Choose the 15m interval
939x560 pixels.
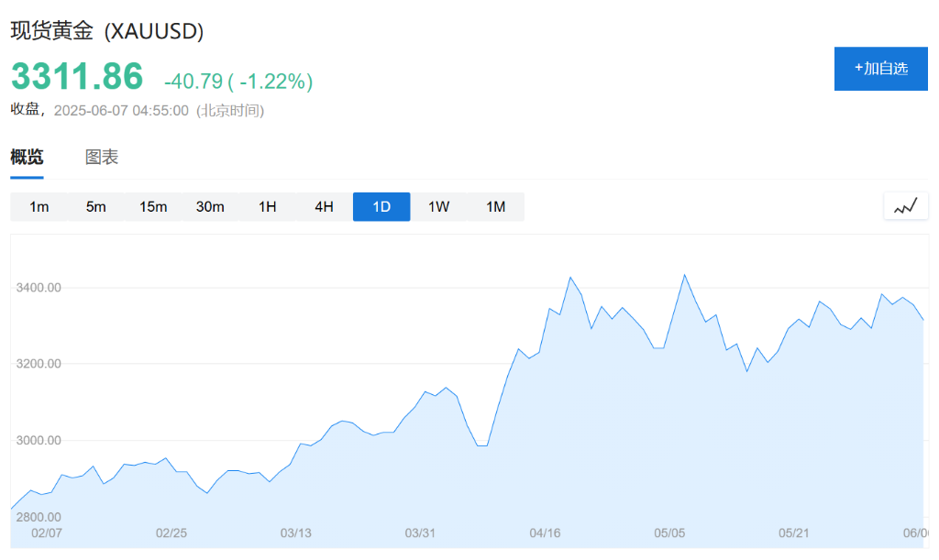153,207
